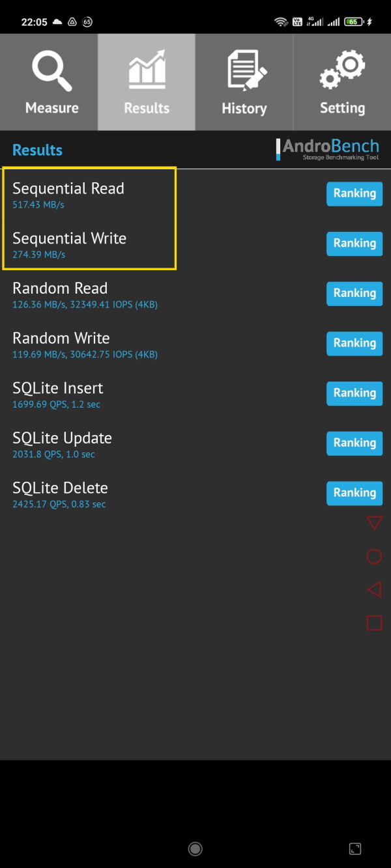Screen dimensions: 391x868
Task: Tap the red back-triangle overlay icon
Action: [374, 590]
